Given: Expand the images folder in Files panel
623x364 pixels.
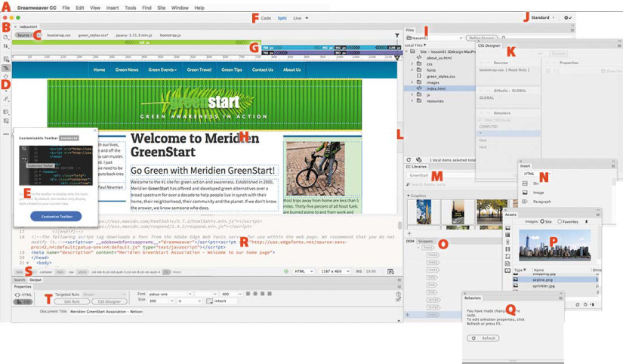Looking at the screenshot, I should [412, 82].
